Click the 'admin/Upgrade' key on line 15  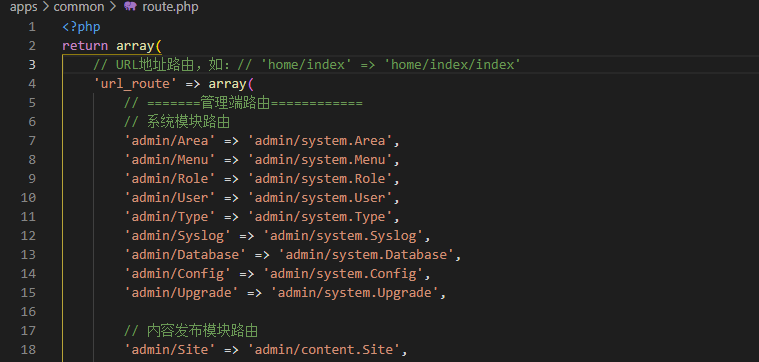click(182, 293)
